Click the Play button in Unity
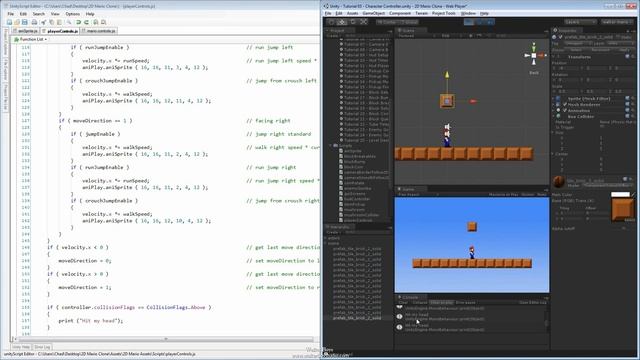Viewport: 640px width, 360px height. pyautogui.click(x=469, y=22)
